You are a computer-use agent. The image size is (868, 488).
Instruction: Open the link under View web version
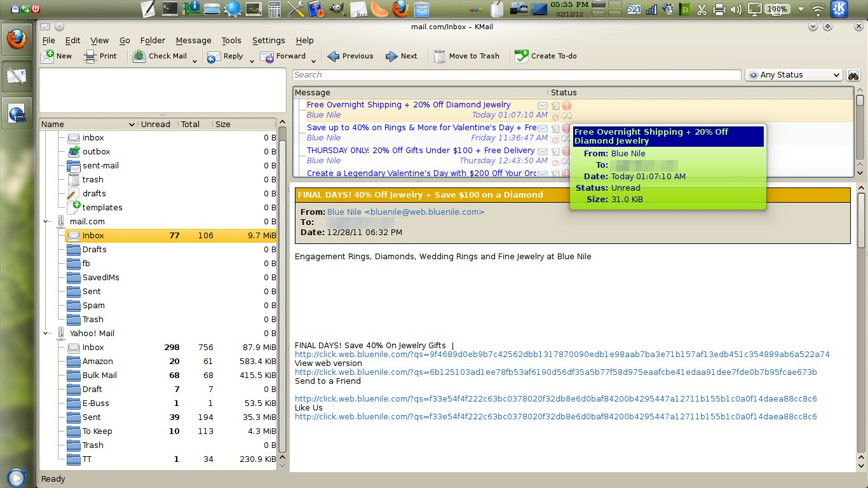click(555, 372)
